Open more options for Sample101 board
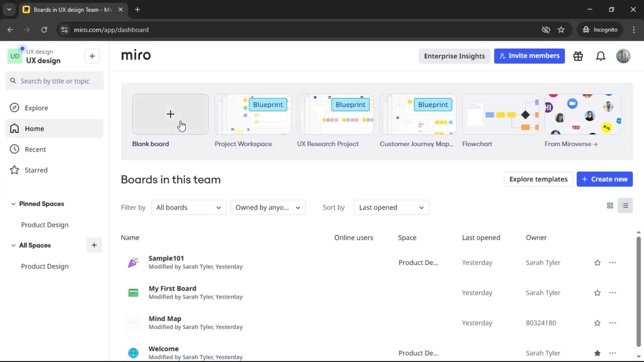Image resolution: width=644 pixels, height=362 pixels. coord(612,263)
